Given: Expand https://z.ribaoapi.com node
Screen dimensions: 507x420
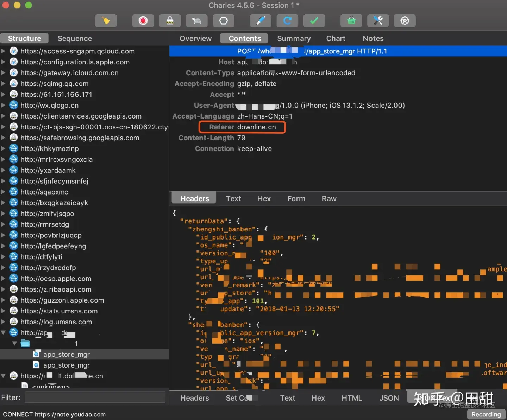Looking at the screenshot, I should [3, 289].
